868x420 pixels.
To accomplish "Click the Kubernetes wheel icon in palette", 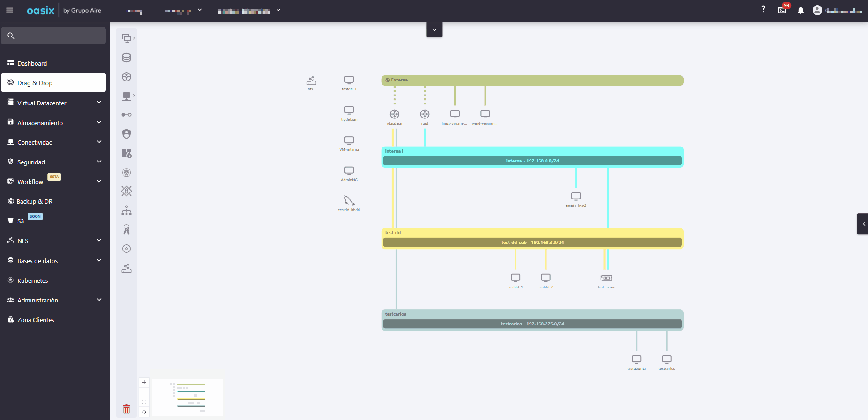I will (x=127, y=172).
